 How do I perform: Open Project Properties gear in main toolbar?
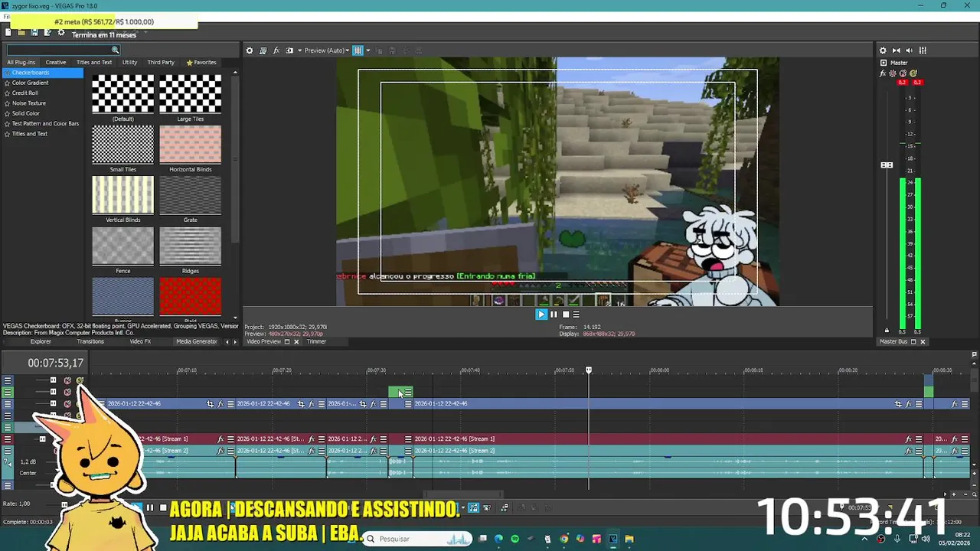[x=61, y=32]
